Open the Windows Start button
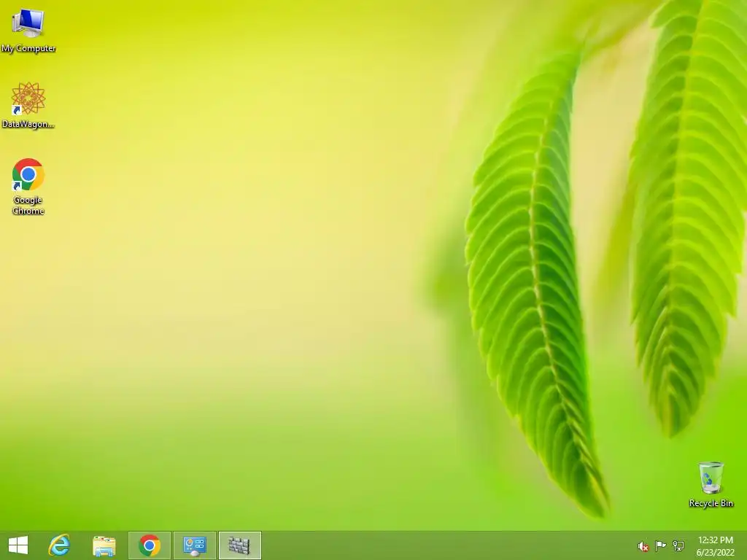Image resolution: width=747 pixels, height=560 pixels. point(18,545)
